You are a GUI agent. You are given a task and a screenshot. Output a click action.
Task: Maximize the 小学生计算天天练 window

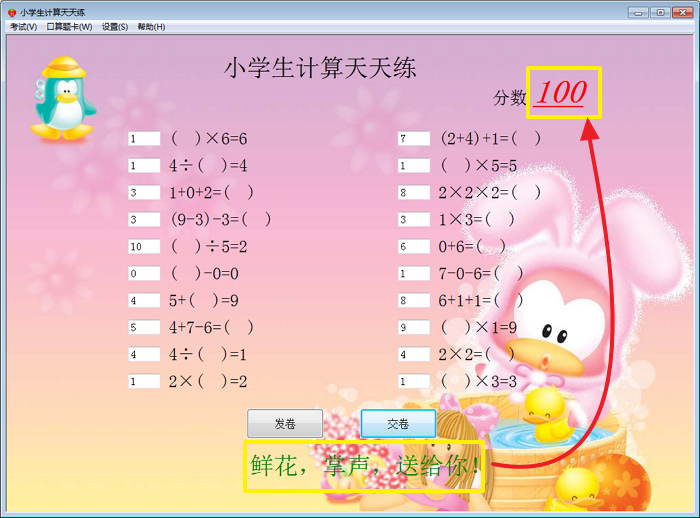click(660, 13)
